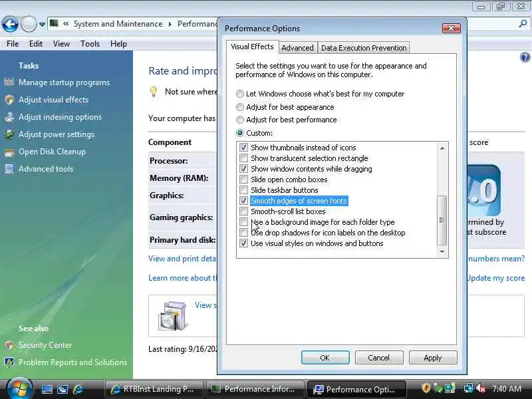The width and height of the screenshot is (532, 399).
Task: Uncheck Smooth edges of screen fonts
Action: click(243, 201)
